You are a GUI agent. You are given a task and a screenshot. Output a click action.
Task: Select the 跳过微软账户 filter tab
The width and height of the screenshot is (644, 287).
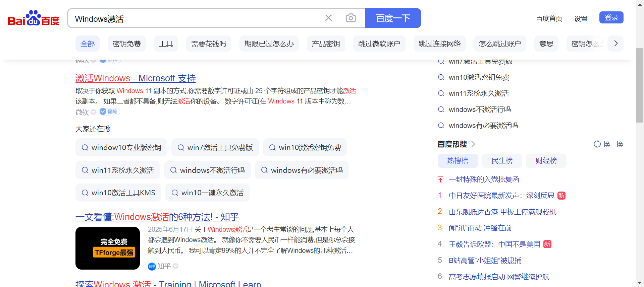click(379, 44)
